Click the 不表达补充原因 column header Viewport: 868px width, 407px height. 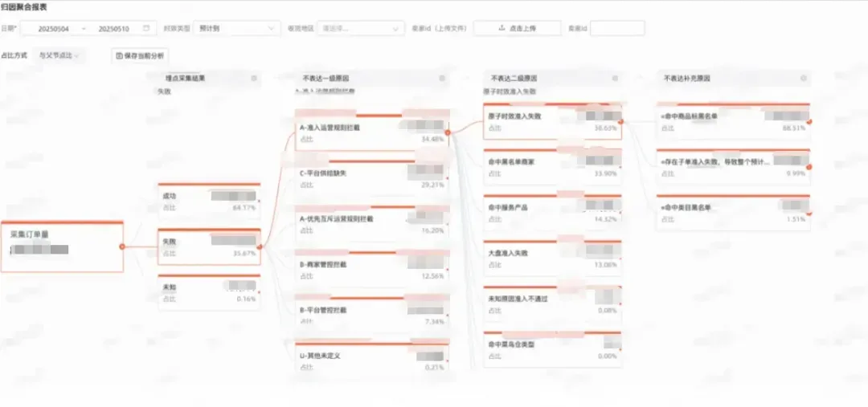tap(734, 79)
